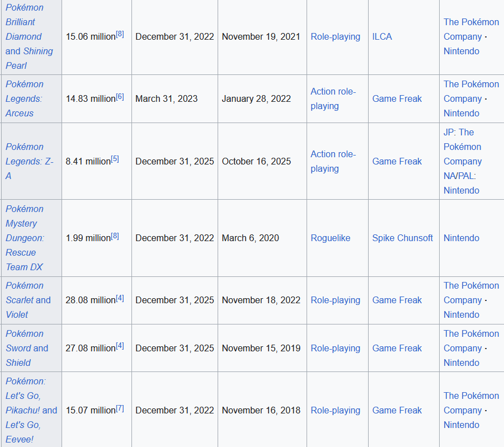Follow citation [7] beside 15.07 million

(x=120, y=408)
